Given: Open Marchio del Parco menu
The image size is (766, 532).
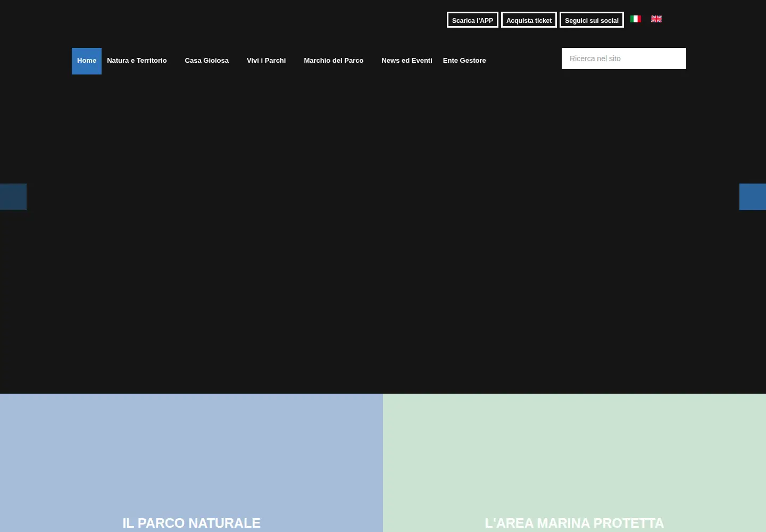Looking at the screenshot, I should [x=334, y=61].
